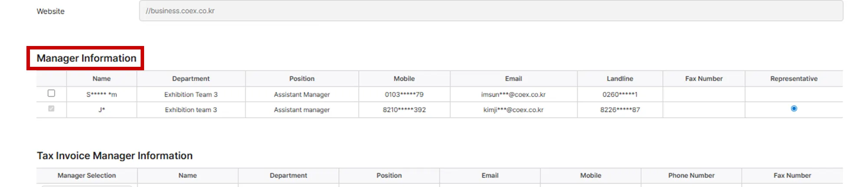Click landline number 8226*****87
The image size is (868, 187).
point(620,110)
